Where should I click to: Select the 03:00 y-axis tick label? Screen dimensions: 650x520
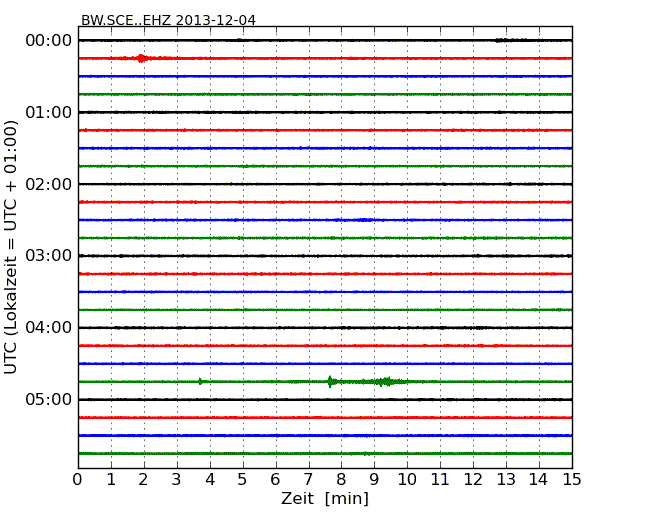[x=48, y=256]
